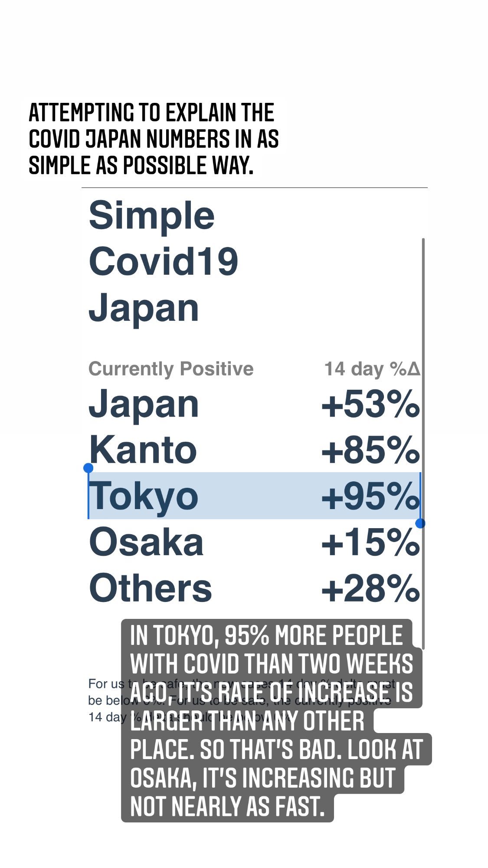Tap the highlighted +95% Tokyo value
Viewport: 488px width, 868px height.
[x=370, y=496]
